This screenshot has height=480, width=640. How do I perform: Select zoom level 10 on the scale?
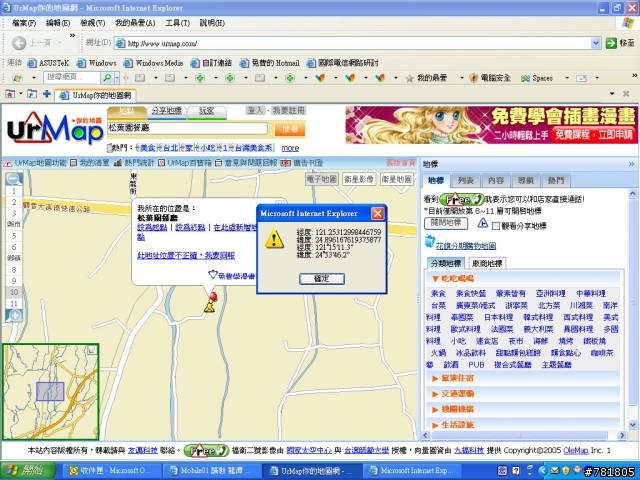point(14,292)
